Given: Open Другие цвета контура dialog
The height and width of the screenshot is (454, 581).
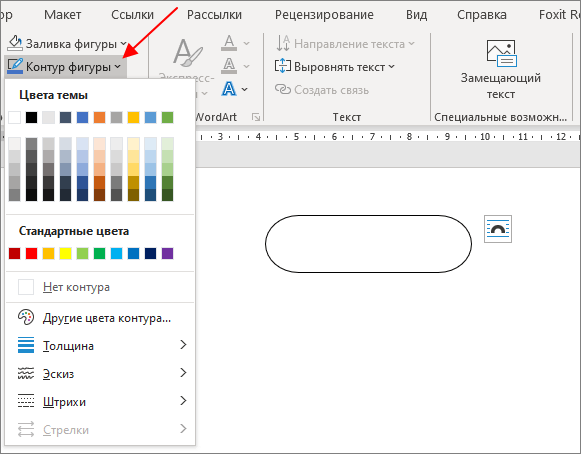Looking at the screenshot, I should 100,318.
